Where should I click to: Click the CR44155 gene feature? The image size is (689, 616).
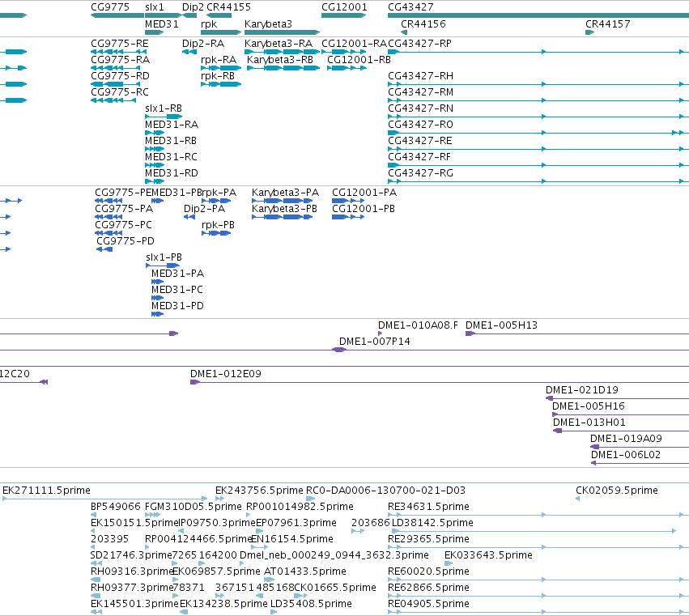point(219,15)
